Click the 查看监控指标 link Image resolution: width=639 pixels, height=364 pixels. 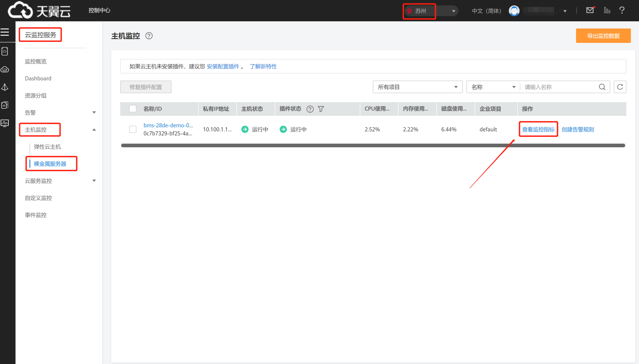[538, 129]
